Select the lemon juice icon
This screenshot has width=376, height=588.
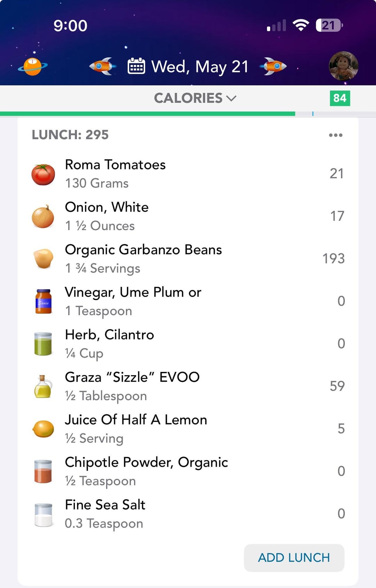point(43,429)
